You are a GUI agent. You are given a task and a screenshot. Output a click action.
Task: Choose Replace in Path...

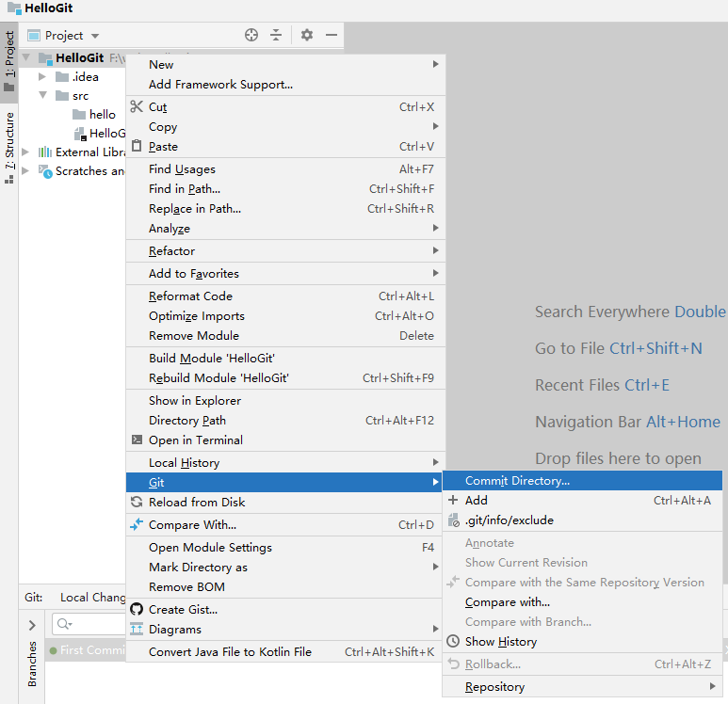[285, 208]
